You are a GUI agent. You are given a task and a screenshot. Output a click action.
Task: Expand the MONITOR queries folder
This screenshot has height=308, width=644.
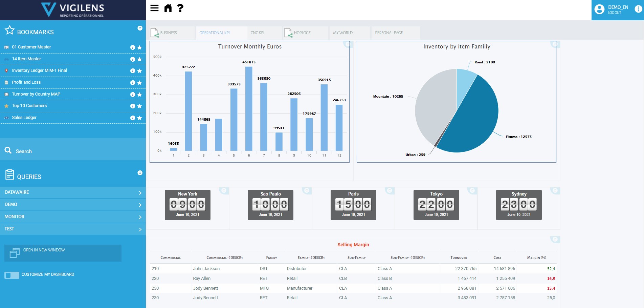click(x=73, y=217)
